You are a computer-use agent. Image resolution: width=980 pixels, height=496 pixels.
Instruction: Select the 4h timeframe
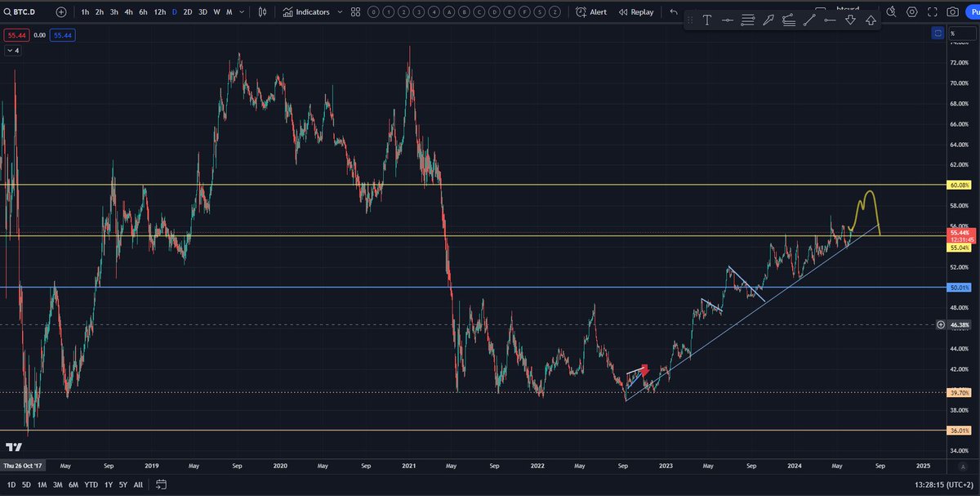[128, 12]
